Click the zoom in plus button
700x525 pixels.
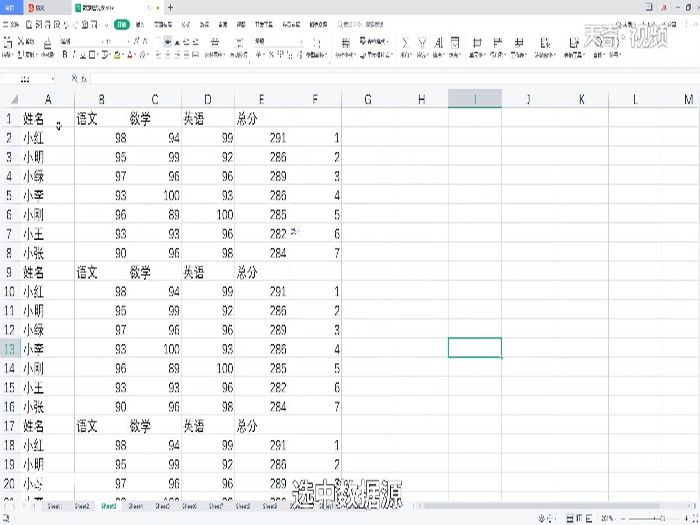pyautogui.click(x=687, y=518)
